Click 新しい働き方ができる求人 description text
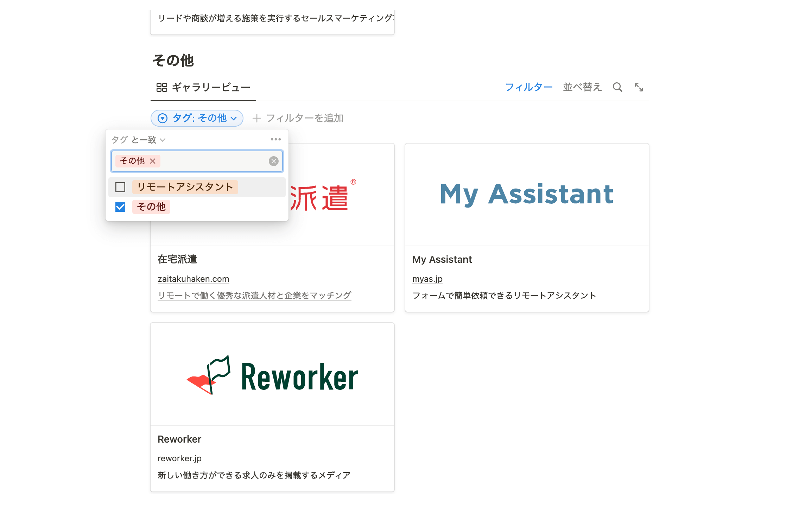812x520 pixels. (x=254, y=476)
